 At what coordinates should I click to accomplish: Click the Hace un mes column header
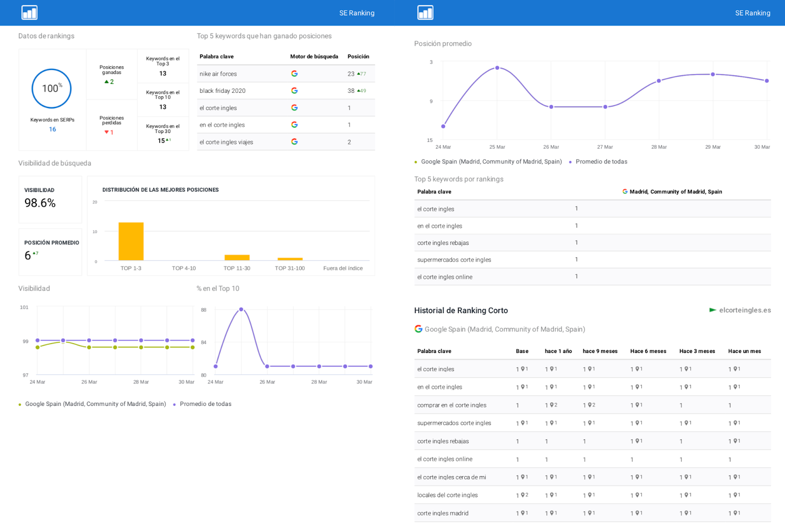tap(744, 351)
